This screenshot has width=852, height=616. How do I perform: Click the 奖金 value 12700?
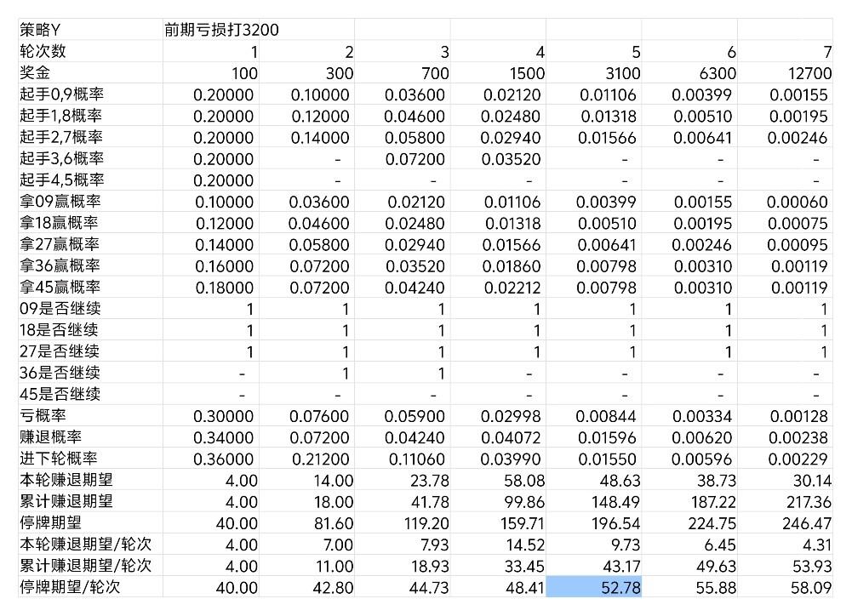click(809, 73)
